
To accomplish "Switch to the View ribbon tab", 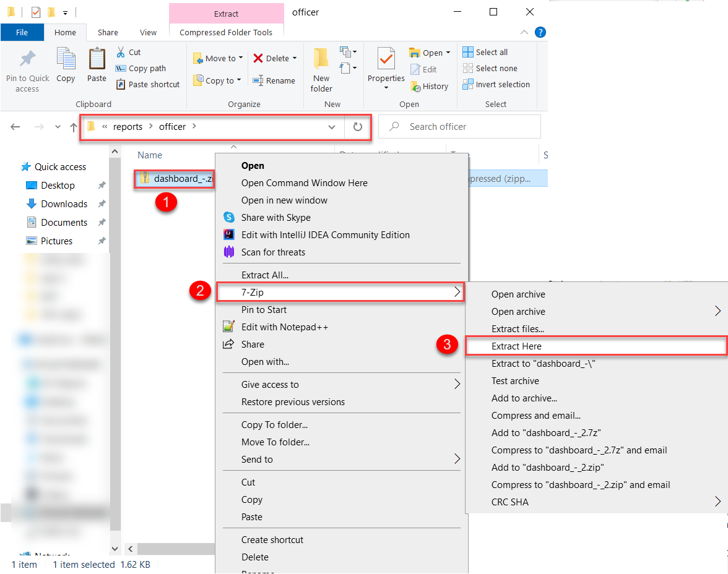I will (x=148, y=33).
